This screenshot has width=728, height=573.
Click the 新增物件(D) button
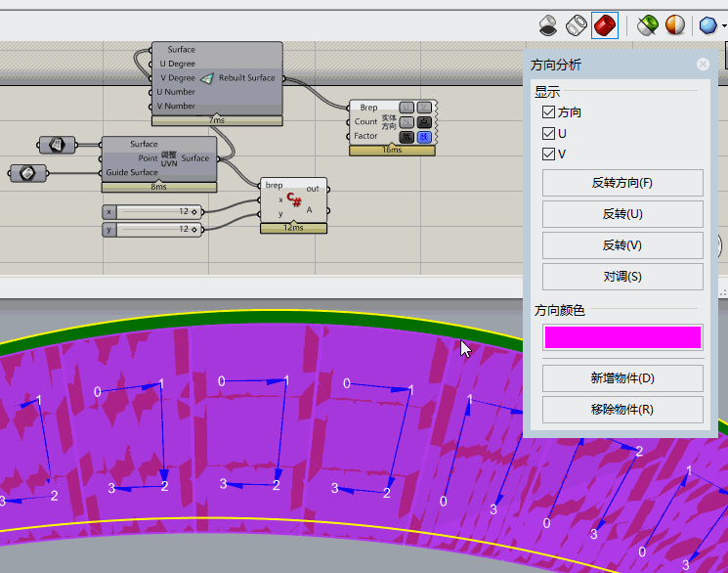(622, 377)
